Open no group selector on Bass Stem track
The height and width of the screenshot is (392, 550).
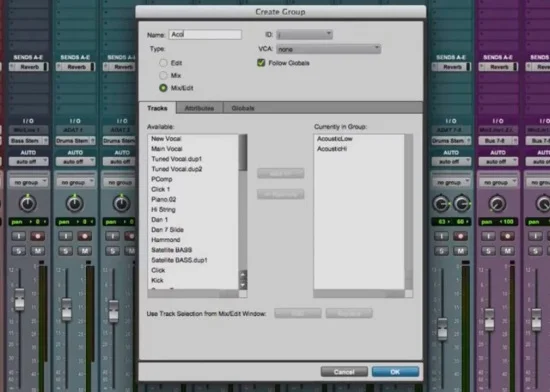(x=28, y=182)
